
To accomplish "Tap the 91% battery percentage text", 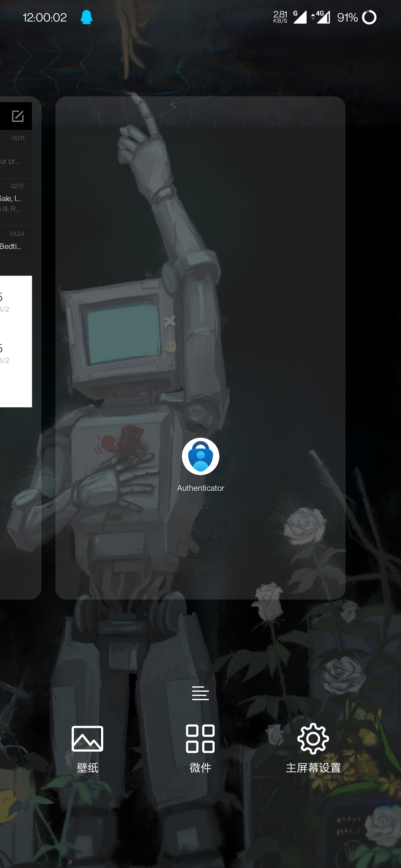I will click(x=347, y=17).
